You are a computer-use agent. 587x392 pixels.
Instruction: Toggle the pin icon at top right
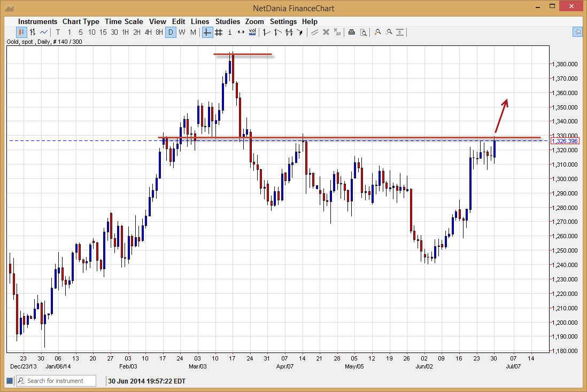coord(578,33)
